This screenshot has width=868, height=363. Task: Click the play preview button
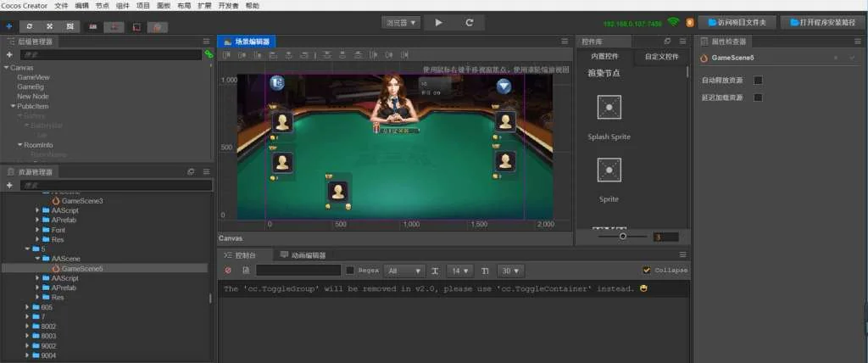pyautogui.click(x=438, y=22)
